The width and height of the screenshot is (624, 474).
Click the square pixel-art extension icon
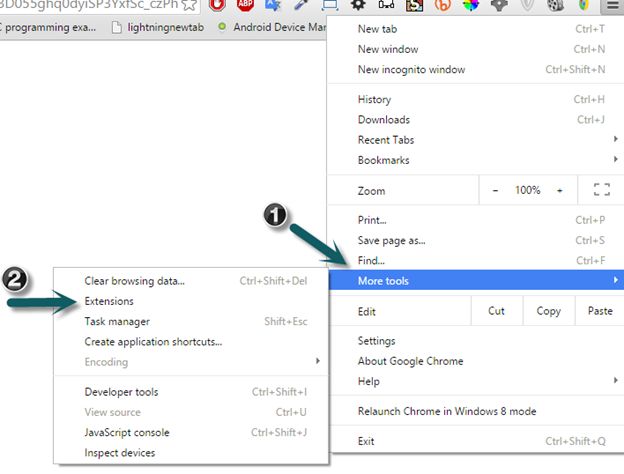coord(414,5)
